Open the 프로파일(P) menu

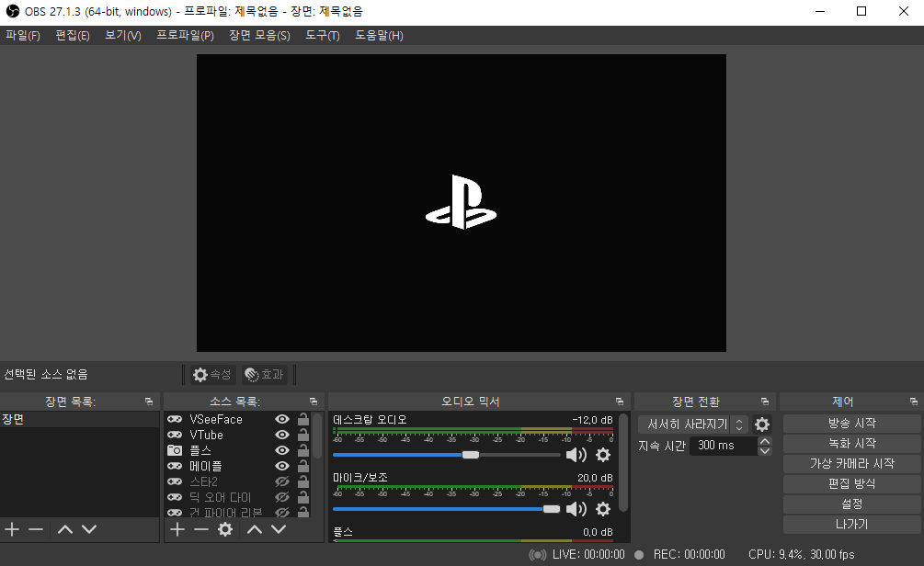pyautogui.click(x=185, y=35)
